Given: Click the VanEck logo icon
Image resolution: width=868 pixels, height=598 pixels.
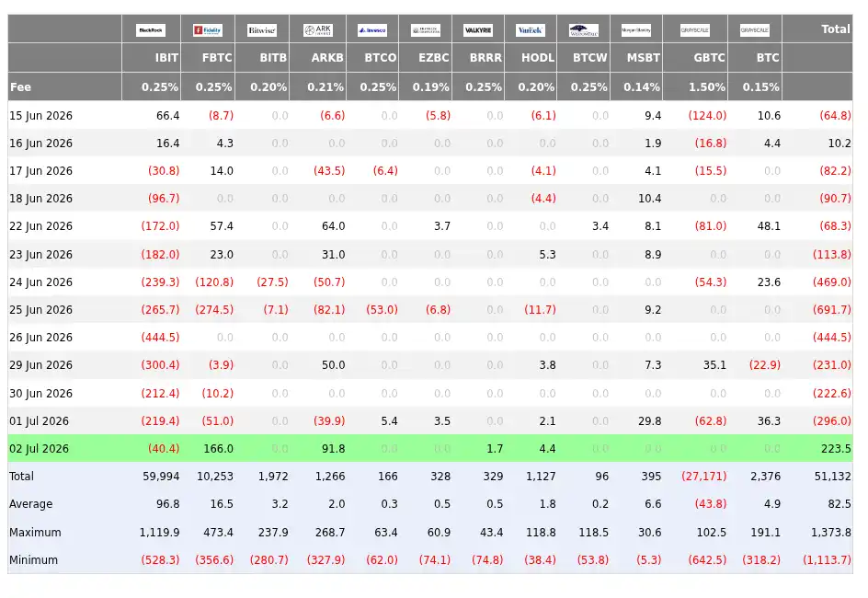Looking at the screenshot, I should 531,29.
